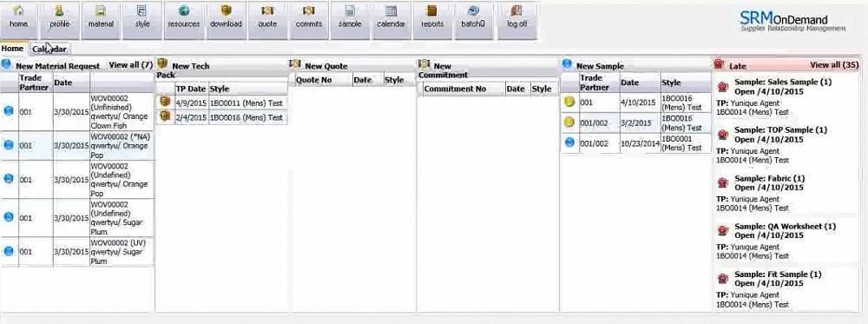The width and height of the screenshot is (868, 324).
Task: Switch to the Home tab
Action: pyautogui.click(x=12, y=49)
